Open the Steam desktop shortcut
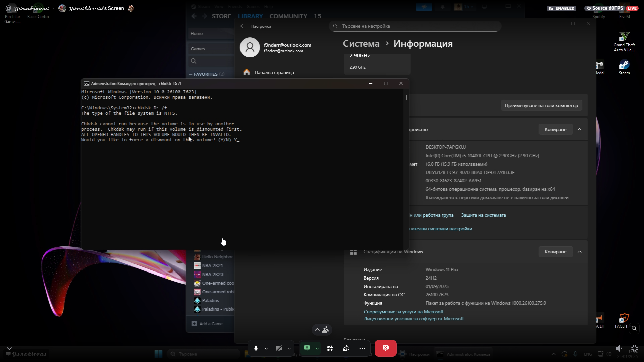The height and width of the screenshot is (362, 644). click(624, 67)
